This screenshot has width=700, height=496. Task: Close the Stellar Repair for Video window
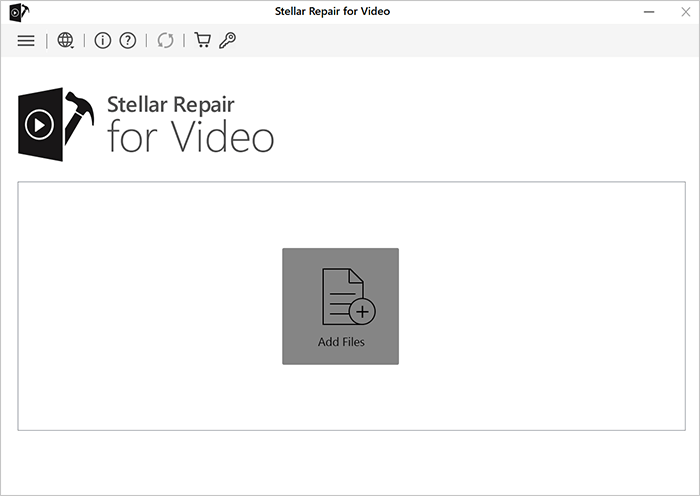pyautogui.click(x=686, y=12)
